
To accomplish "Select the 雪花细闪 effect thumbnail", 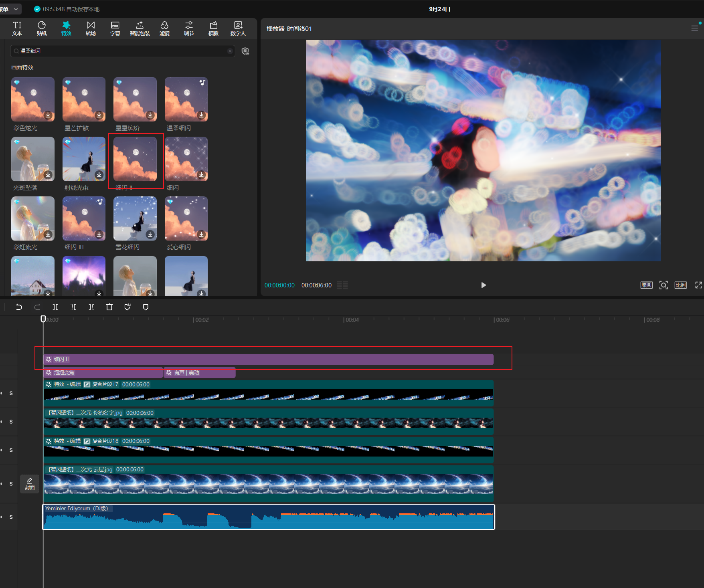I will [135, 218].
